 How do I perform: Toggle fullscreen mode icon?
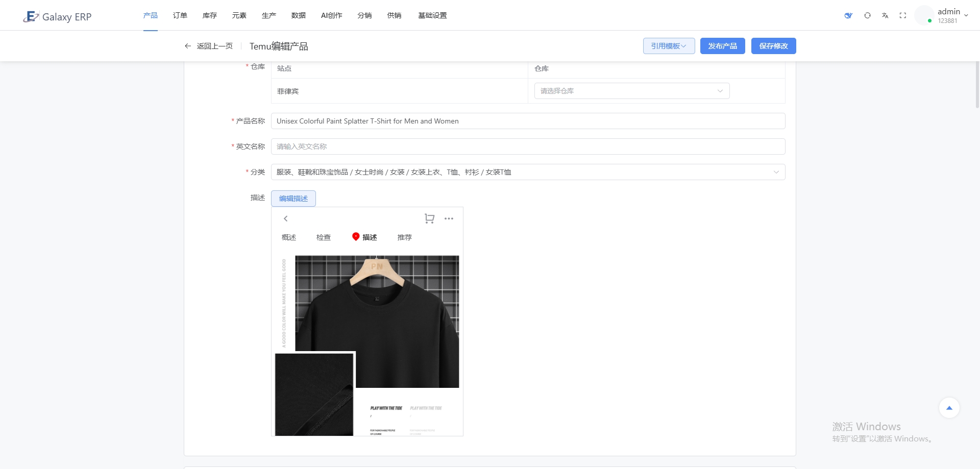(903, 16)
